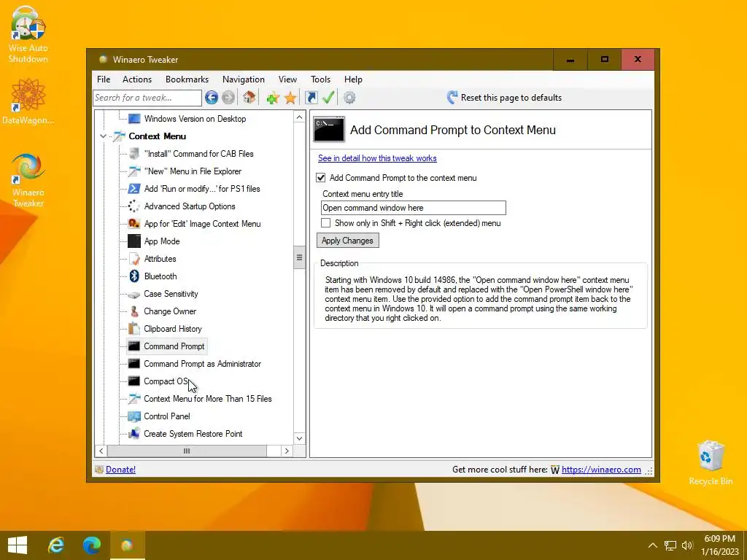
Task: Launch Microsoft Edge from taskbar
Action: point(92,545)
